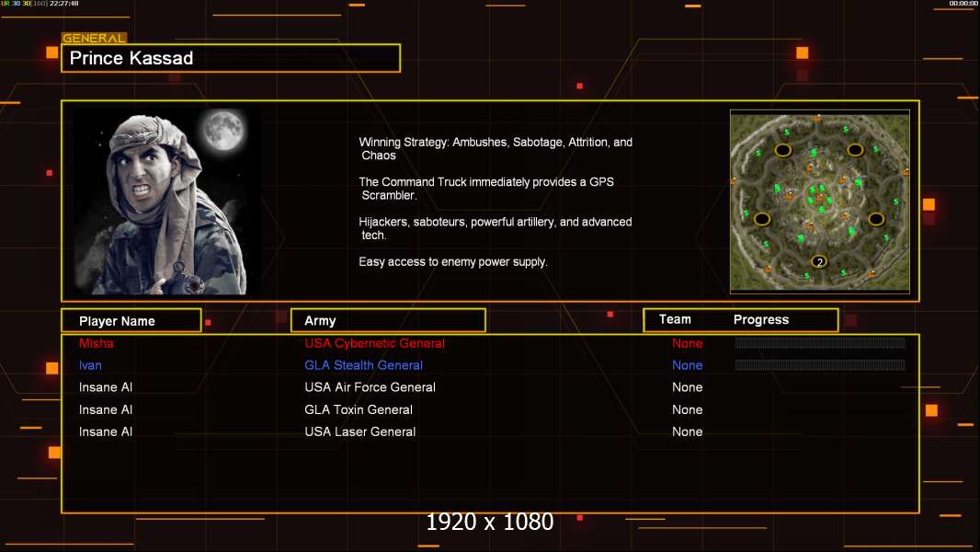Click team None for USA Air Force General

point(687,387)
